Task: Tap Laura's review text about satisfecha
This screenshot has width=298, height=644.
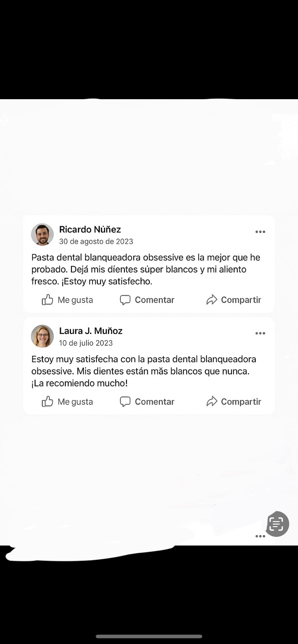Action: pos(144,371)
